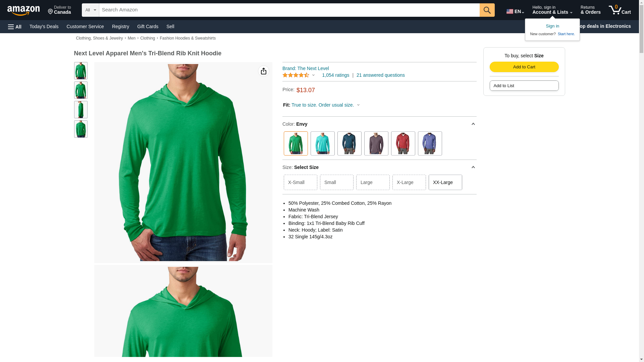Select the Large size option

point(373,182)
